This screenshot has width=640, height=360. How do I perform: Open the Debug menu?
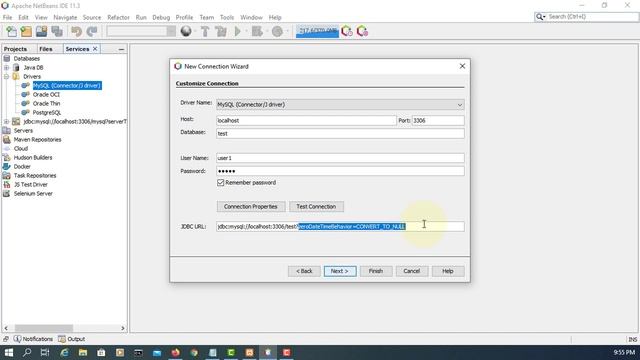[161, 18]
